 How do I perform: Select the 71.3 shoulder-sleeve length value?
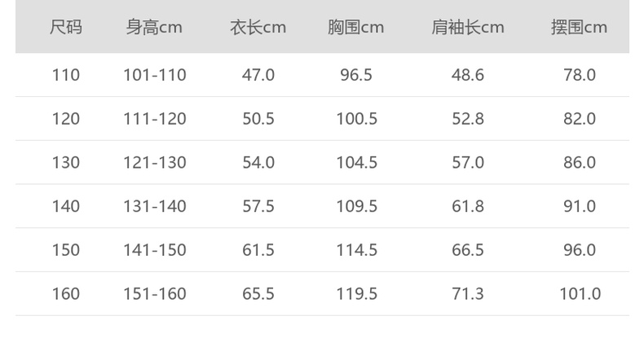click(x=467, y=294)
